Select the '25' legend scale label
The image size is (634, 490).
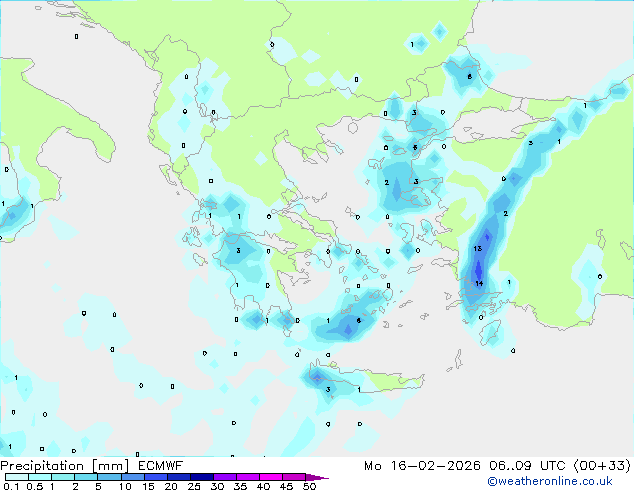[x=194, y=486]
